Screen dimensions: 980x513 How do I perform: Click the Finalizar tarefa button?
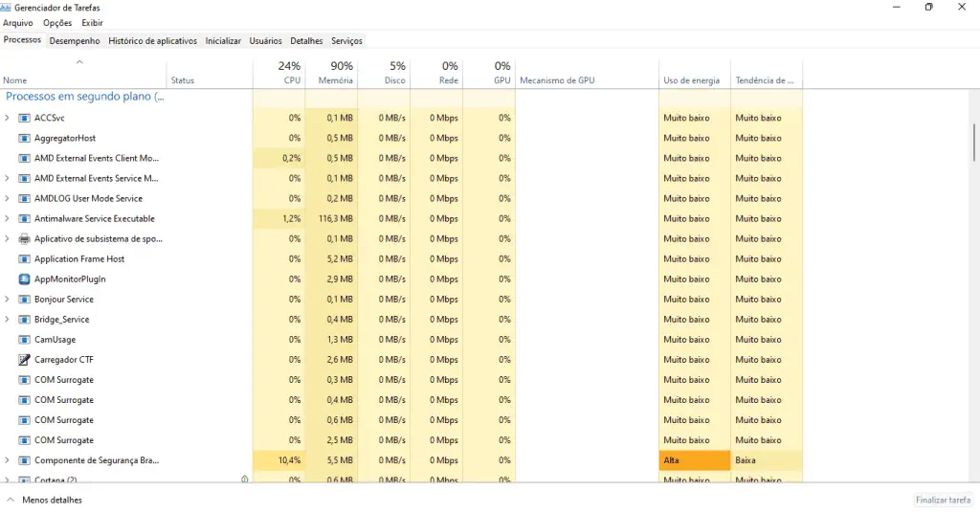943,500
